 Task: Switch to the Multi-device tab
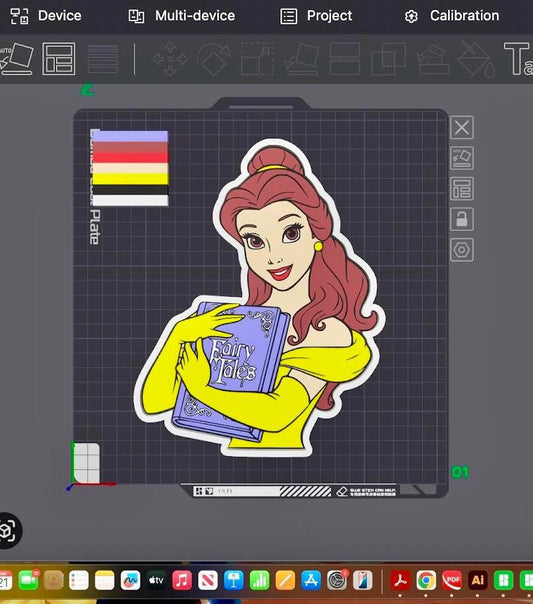(181, 16)
